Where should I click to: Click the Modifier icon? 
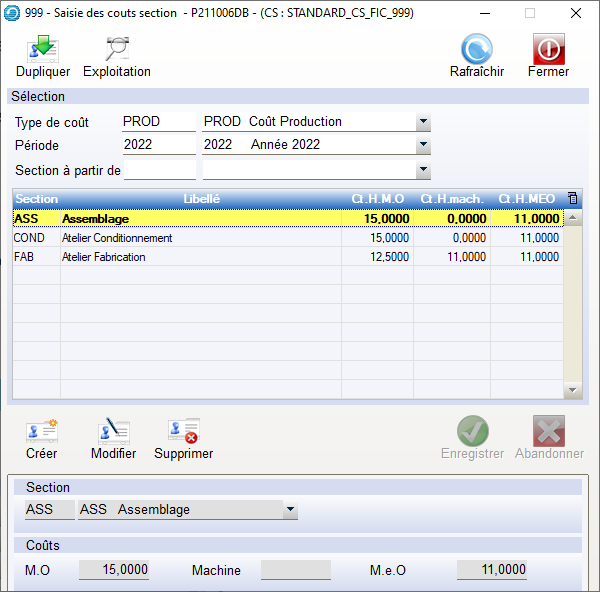pyautogui.click(x=113, y=432)
